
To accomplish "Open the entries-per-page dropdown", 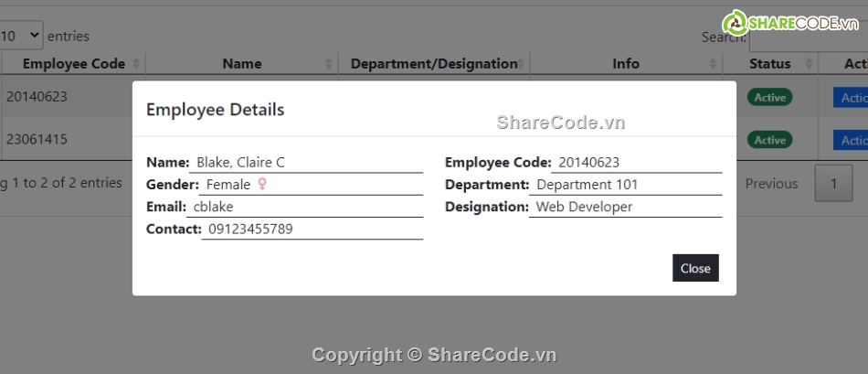I will pos(20,36).
